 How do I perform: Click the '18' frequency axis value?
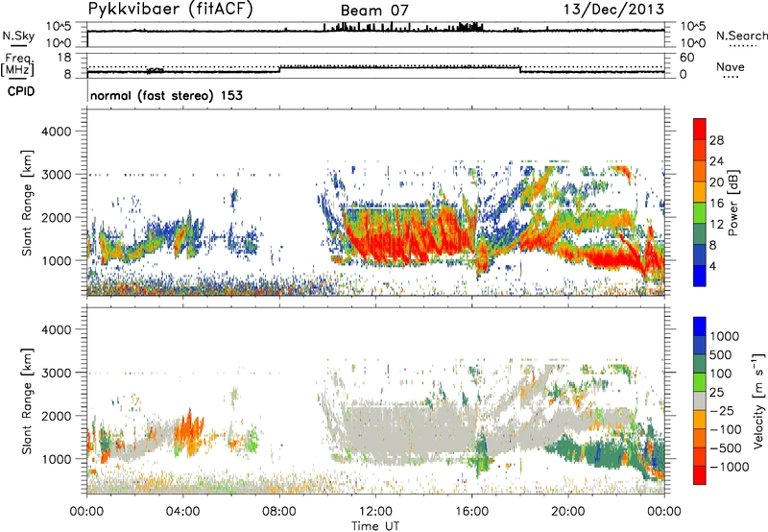click(x=64, y=58)
